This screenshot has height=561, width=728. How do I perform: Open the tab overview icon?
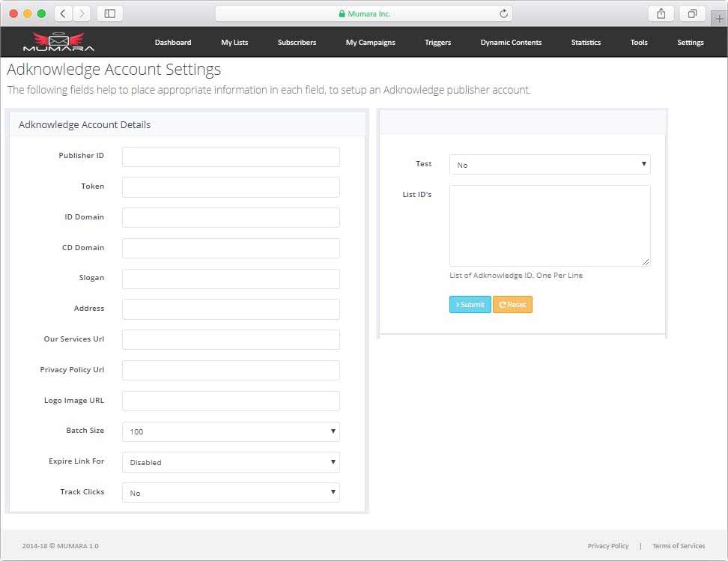691,13
